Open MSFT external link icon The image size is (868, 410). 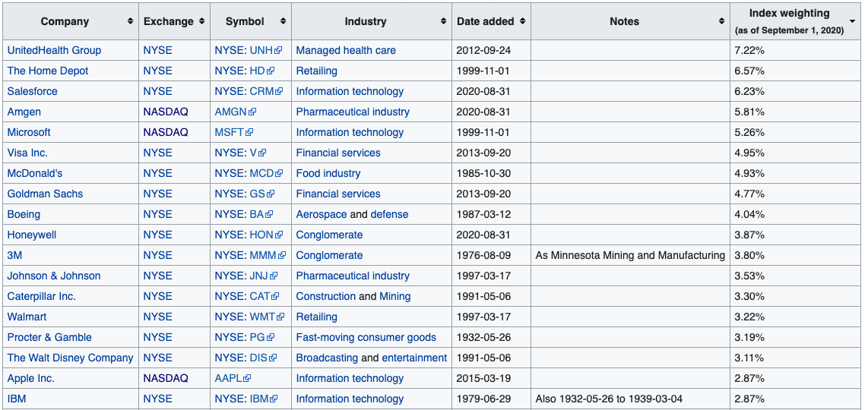click(x=249, y=132)
